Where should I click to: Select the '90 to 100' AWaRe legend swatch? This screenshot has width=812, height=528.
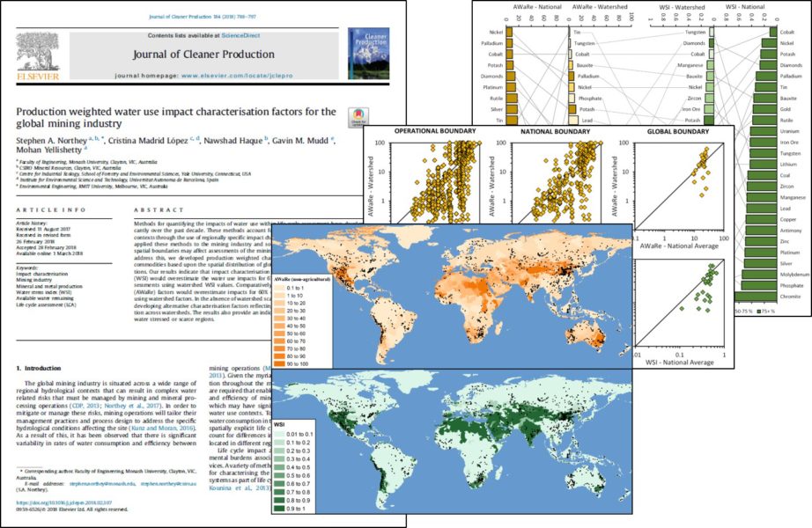tap(278, 364)
